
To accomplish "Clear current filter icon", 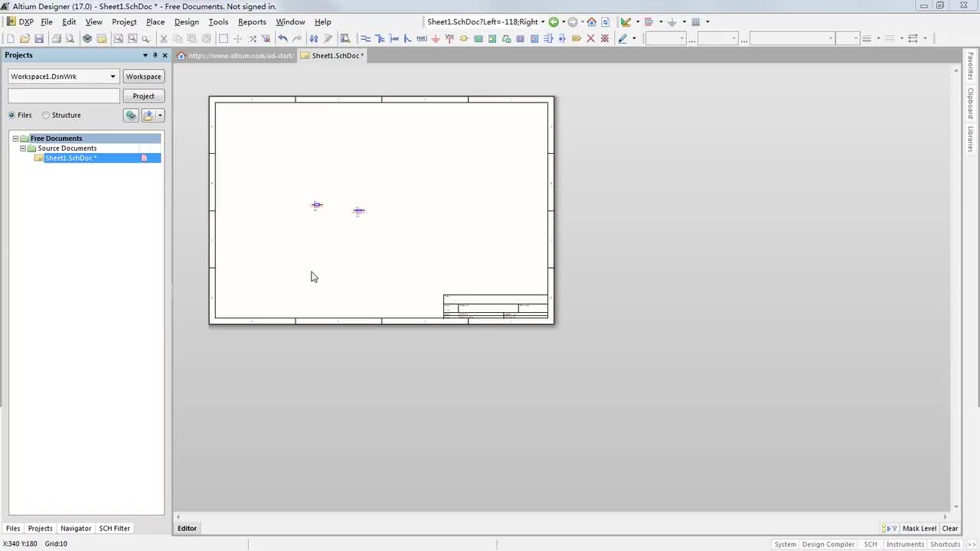I will (x=266, y=38).
